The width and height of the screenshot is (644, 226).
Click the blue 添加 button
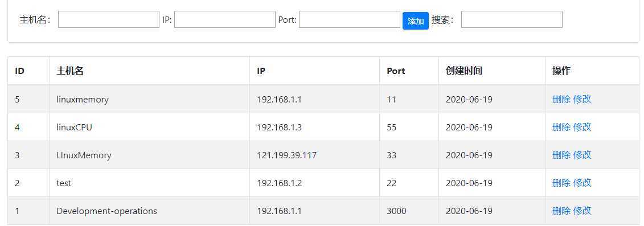[x=416, y=21]
